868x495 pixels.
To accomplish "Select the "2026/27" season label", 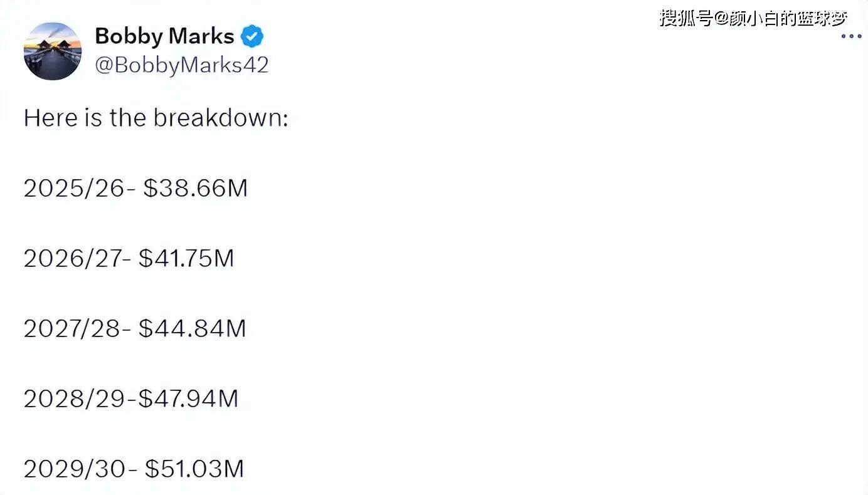I will tap(73, 258).
